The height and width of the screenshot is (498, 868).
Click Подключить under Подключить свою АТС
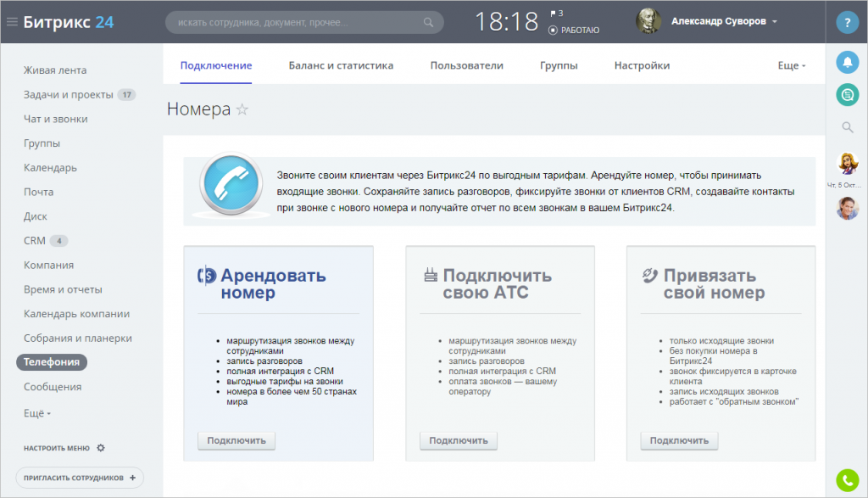click(x=459, y=440)
